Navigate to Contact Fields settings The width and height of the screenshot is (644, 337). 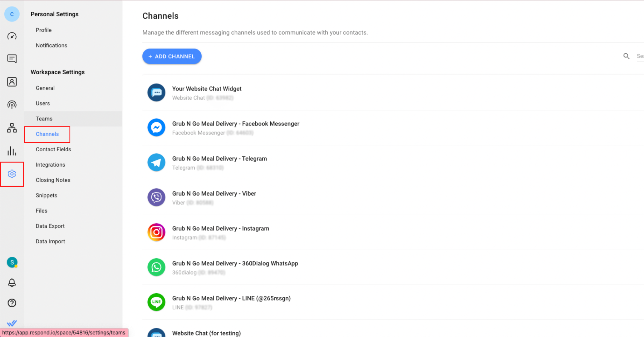(53, 149)
